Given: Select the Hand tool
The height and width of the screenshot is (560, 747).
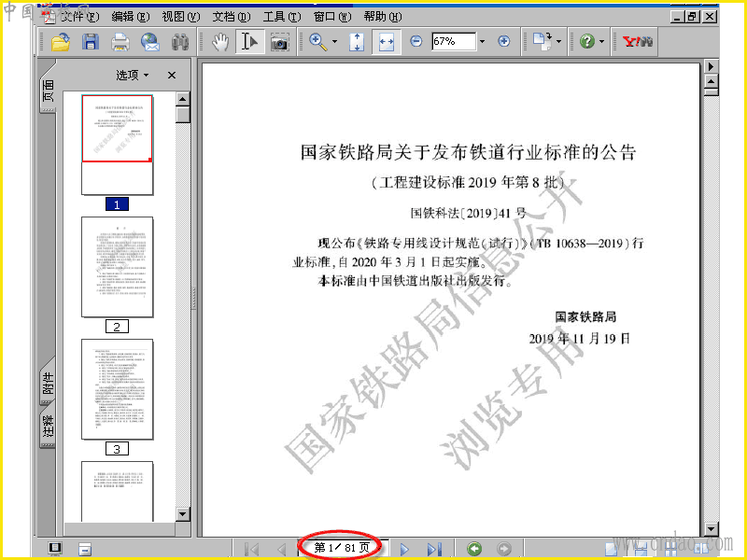Looking at the screenshot, I should (x=219, y=42).
